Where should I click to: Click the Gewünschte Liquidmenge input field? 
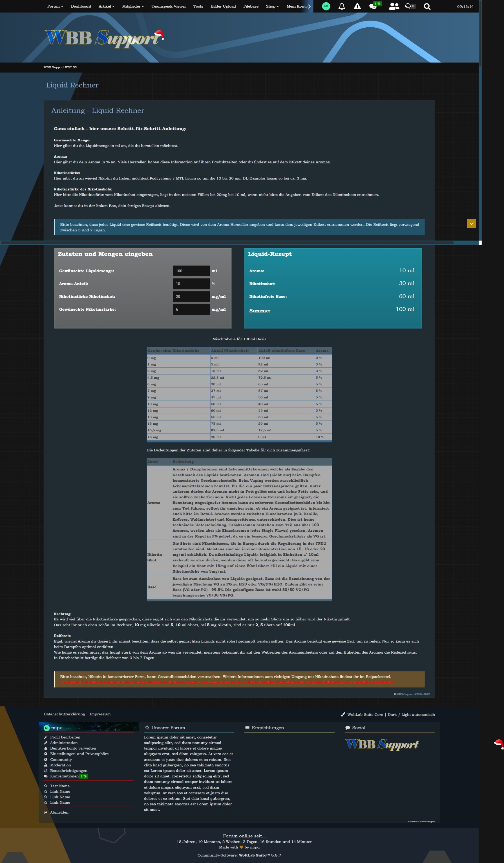[191, 271]
